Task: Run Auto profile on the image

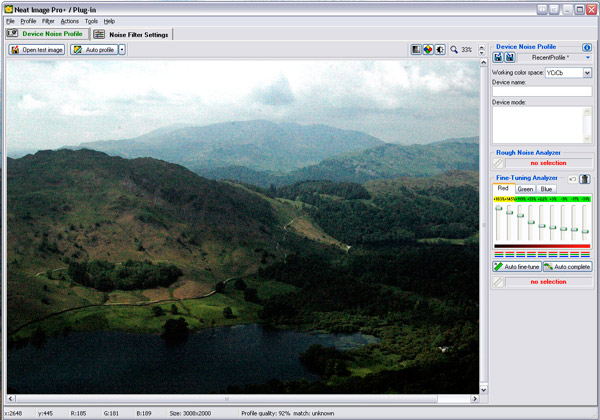Action: point(94,50)
